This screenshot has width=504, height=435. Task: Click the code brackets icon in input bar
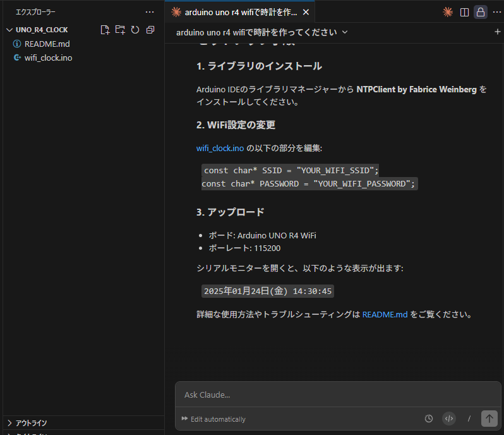[449, 419]
